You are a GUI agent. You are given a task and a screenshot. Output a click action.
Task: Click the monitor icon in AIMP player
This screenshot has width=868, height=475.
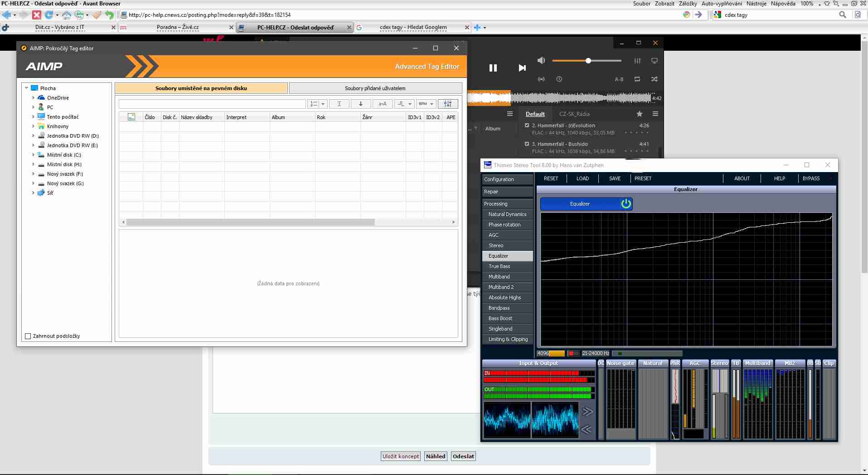(654, 61)
